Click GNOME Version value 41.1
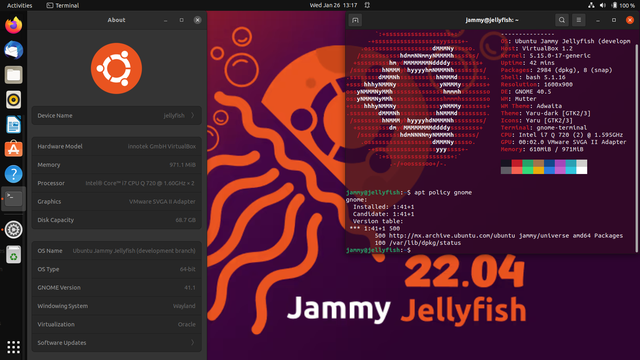Image resolution: width=640 pixels, height=360 pixels. (x=190, y=288)
